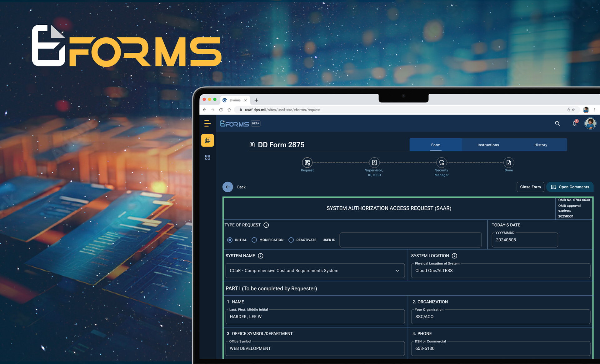
Task: Click the Close Form button
Action: point(530,187)
